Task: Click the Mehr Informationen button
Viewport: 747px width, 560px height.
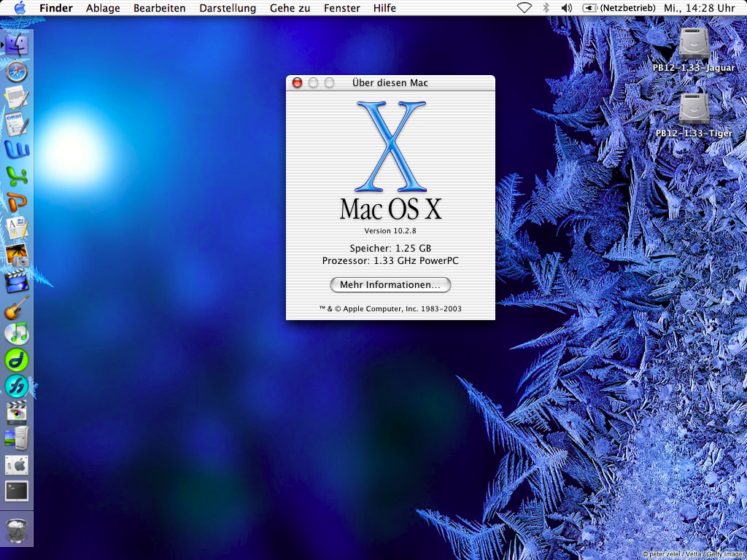Action: (x=390, y=284)
